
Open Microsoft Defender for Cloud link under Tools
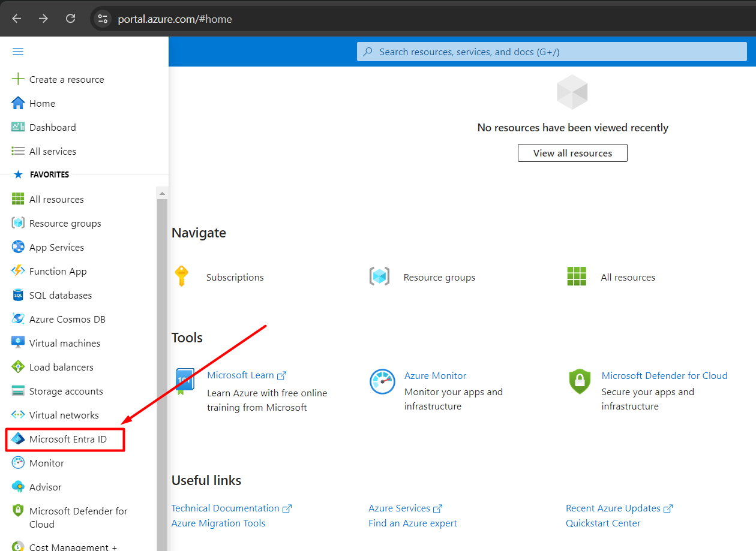pos(664,375)
